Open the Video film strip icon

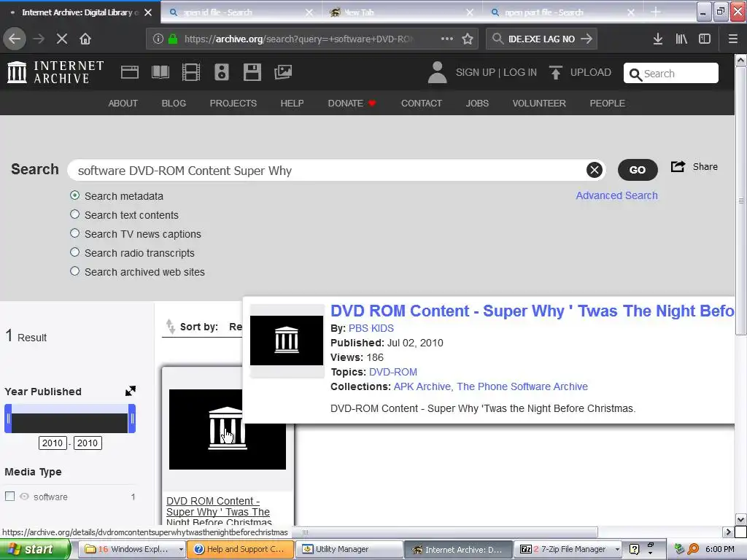[191, 72]
